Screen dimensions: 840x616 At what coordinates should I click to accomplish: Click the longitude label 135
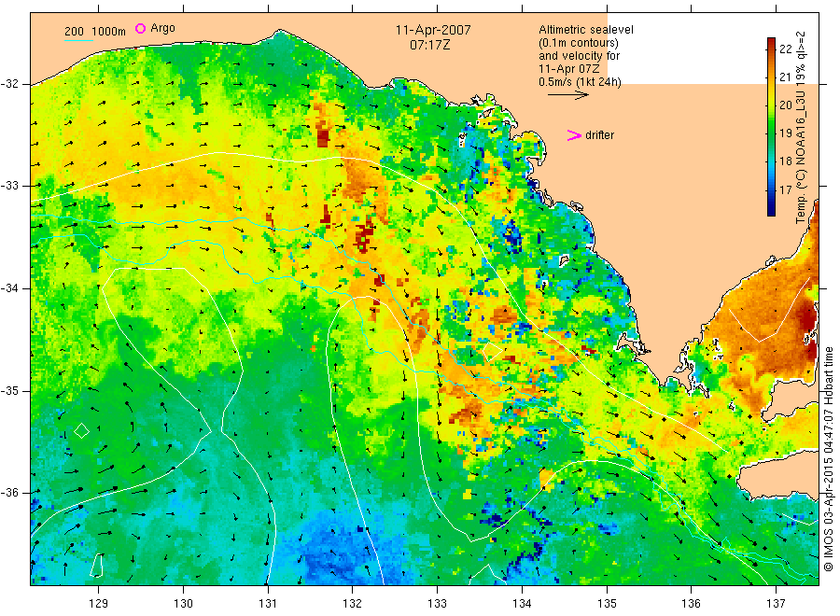pos(607,604)
